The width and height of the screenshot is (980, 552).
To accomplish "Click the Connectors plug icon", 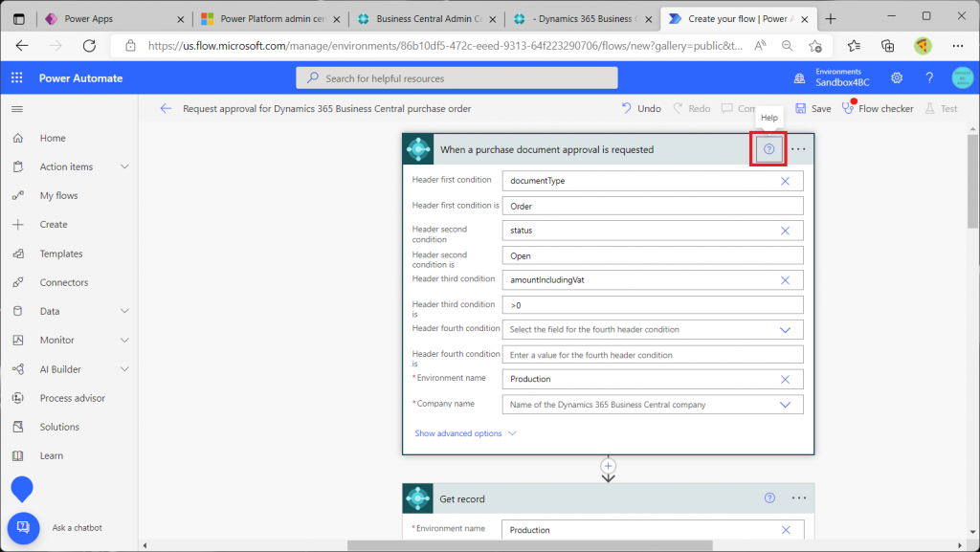I will click(x=18, y=282).
